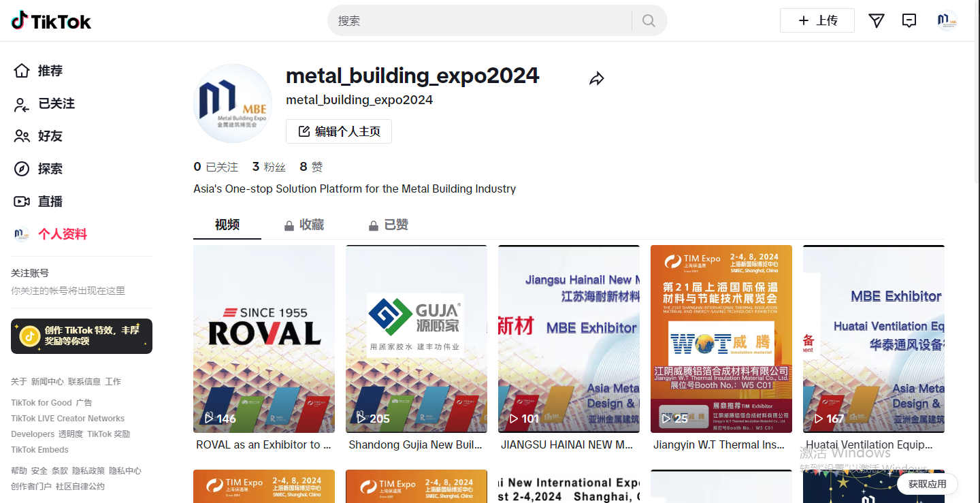The width and height of the screenshot is (980, 503).
Task: Click the 获取应用 get app button
Action: click(x=928, y=484)
